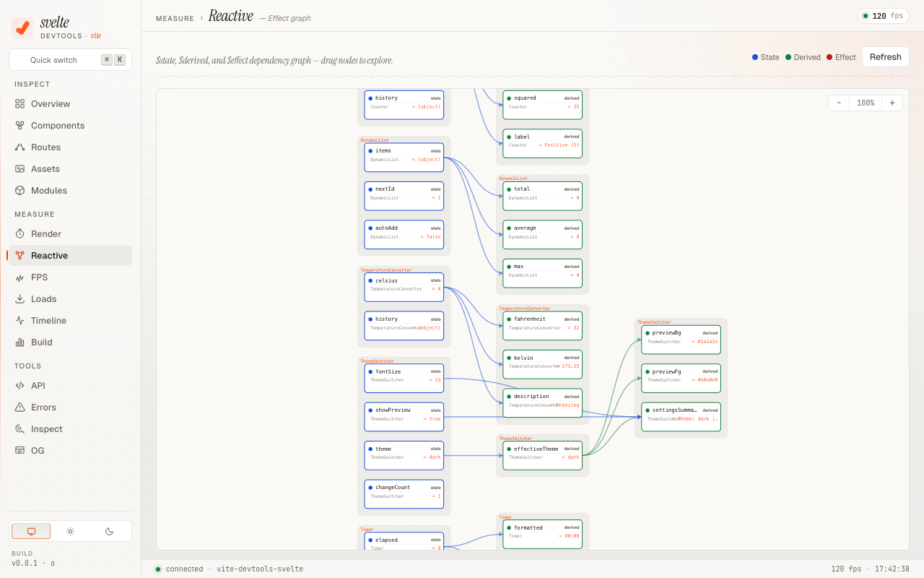This screenshot has height=578, width=924.
Task: Select system theme monitor icon
Action: [x=31, y=531]
